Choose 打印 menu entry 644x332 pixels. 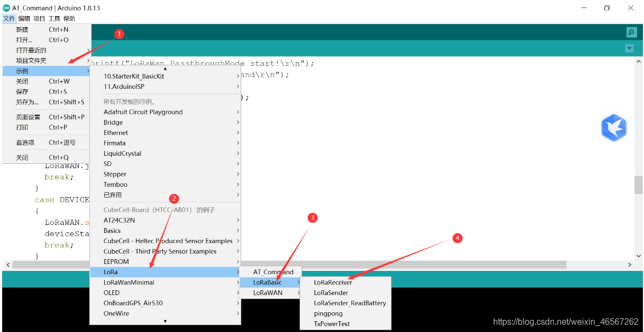47,127
